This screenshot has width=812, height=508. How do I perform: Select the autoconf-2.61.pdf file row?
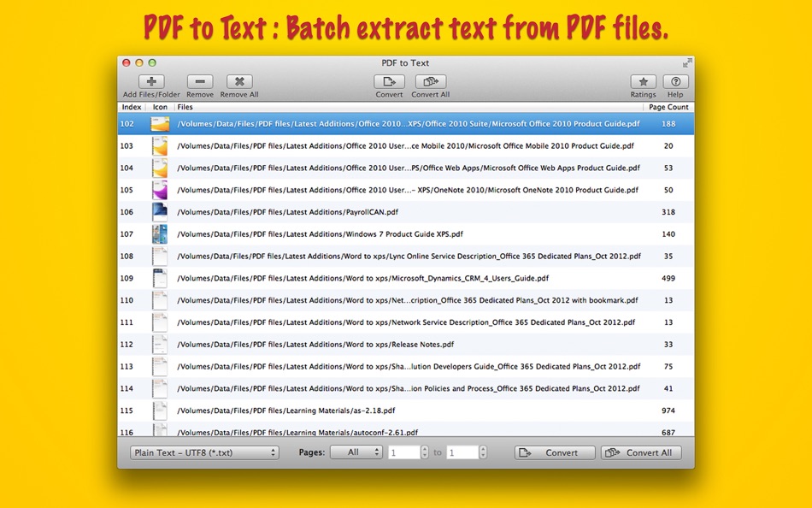(406, 429)
